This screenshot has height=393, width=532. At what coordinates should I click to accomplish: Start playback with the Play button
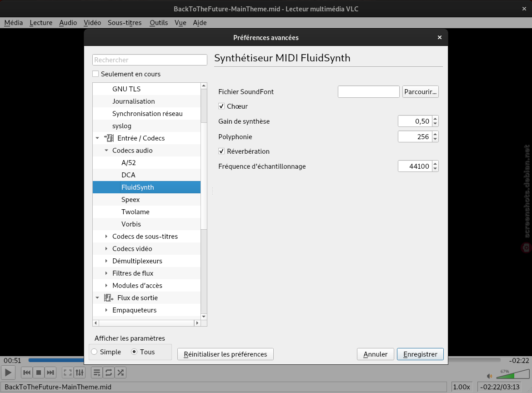(x=8, y=373)
